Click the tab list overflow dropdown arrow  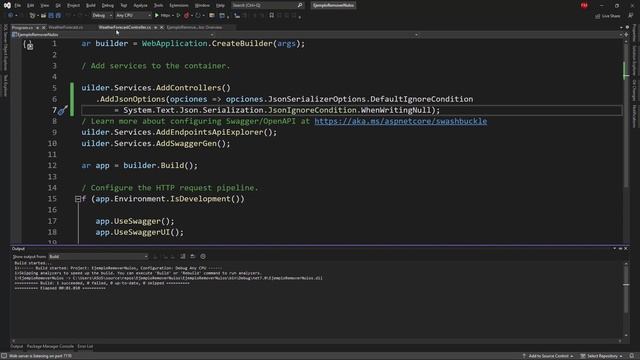point(621,27)
